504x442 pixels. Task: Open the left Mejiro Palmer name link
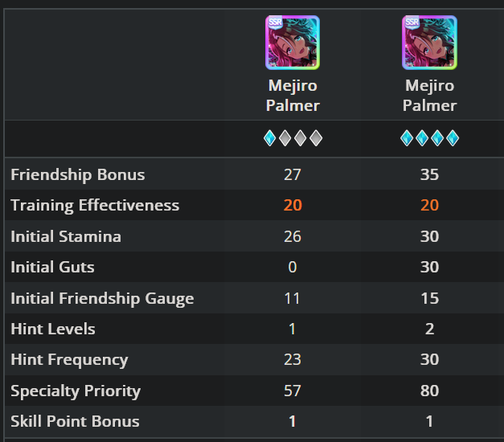tap(293, 96)
